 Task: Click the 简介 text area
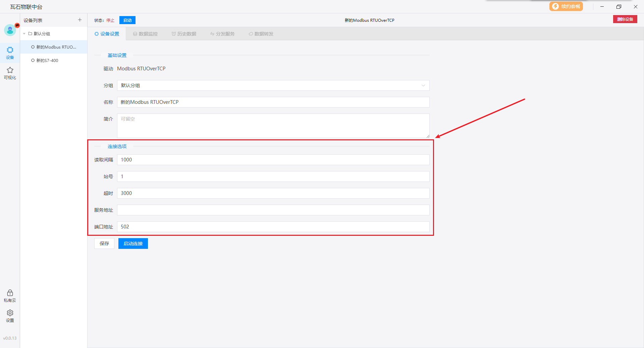(273, 126)
